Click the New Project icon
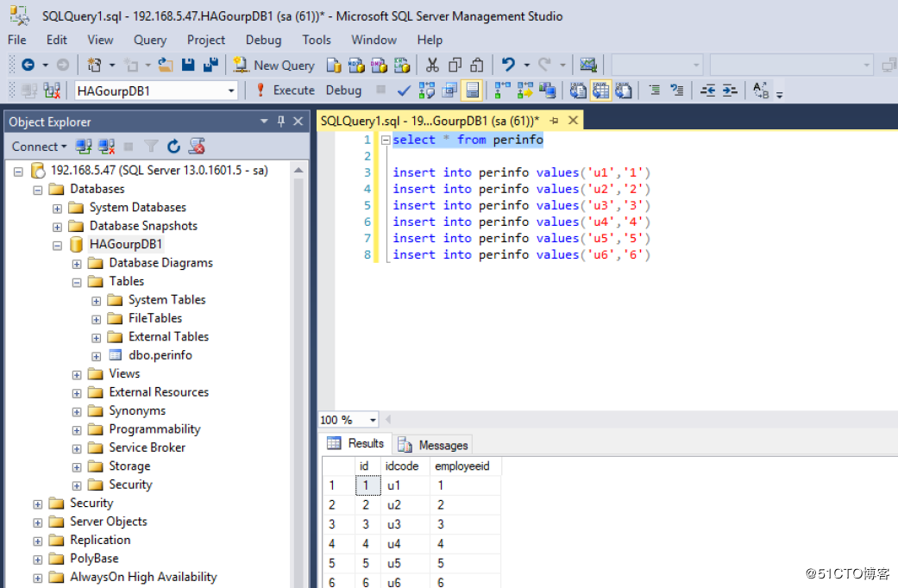898x588 pixels. 94,66
